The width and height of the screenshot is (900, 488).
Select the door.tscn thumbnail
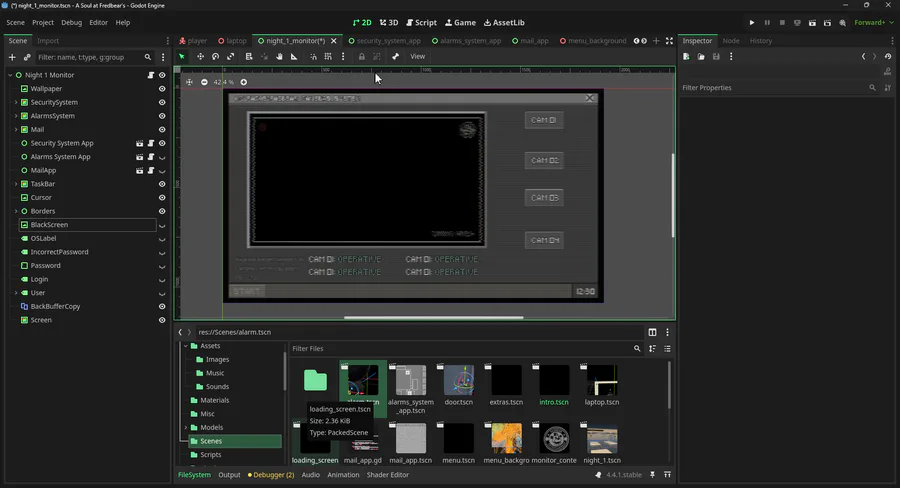458,381
